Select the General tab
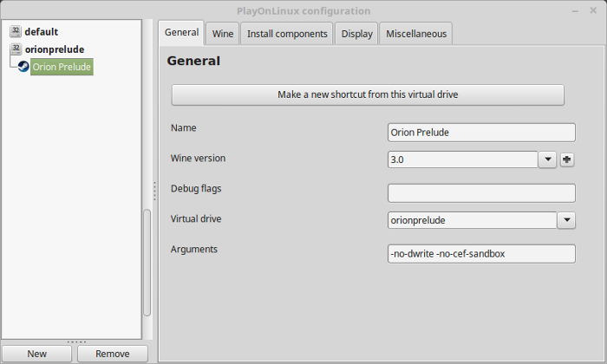 click(181, 32)
